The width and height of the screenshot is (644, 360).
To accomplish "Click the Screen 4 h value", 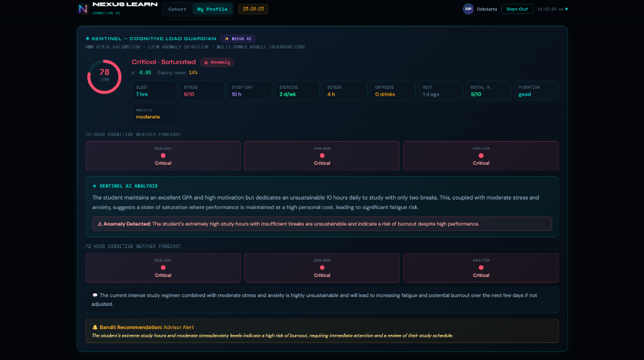I will (331, 94).
